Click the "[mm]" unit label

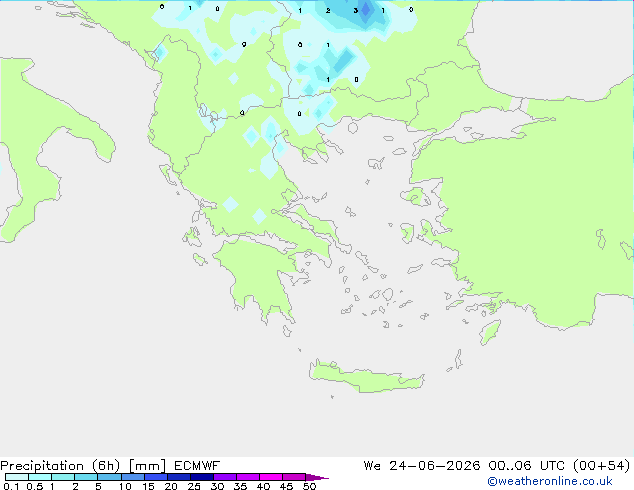coord(147,466)
